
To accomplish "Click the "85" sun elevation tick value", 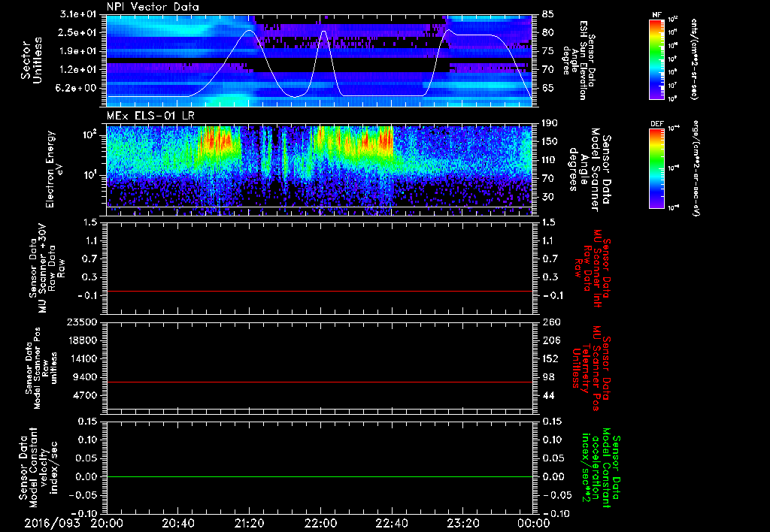I will pos(548,14).
